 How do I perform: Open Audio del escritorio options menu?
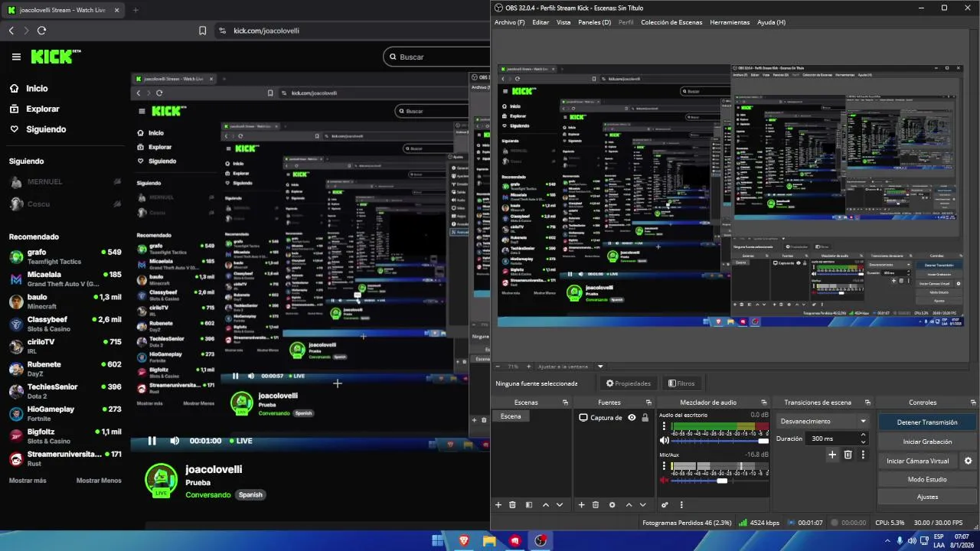pos(664,426)
